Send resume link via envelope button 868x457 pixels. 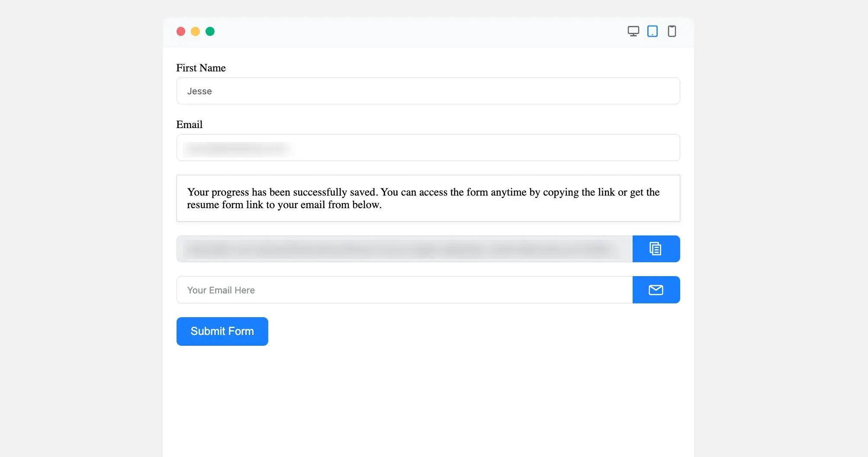point(656,290)
